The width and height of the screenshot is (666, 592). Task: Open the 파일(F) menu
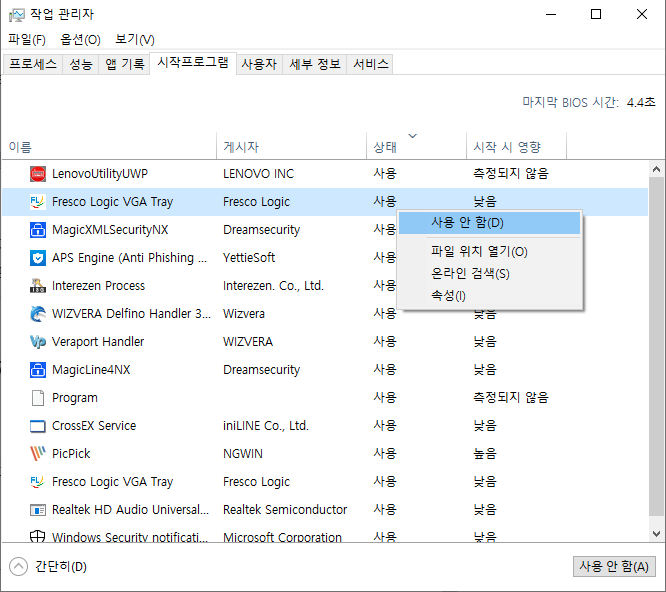pos(27,39)
